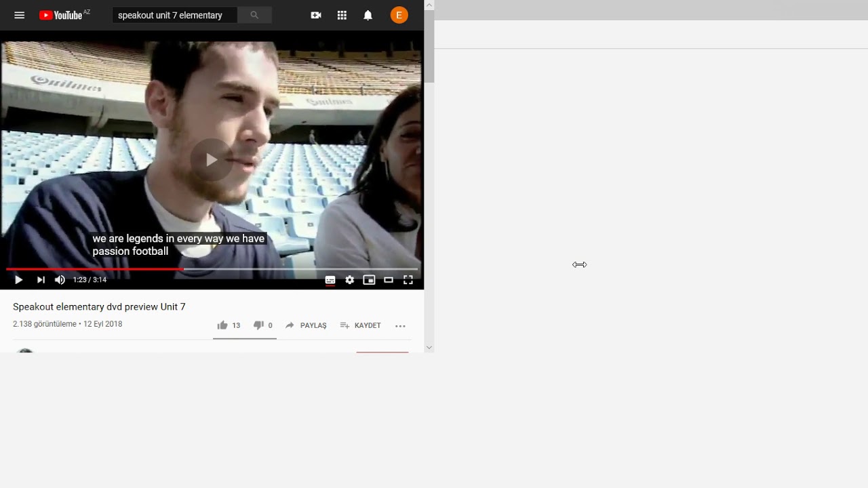Open the player settings gear

pyautogui.click(x=350, y=280)
